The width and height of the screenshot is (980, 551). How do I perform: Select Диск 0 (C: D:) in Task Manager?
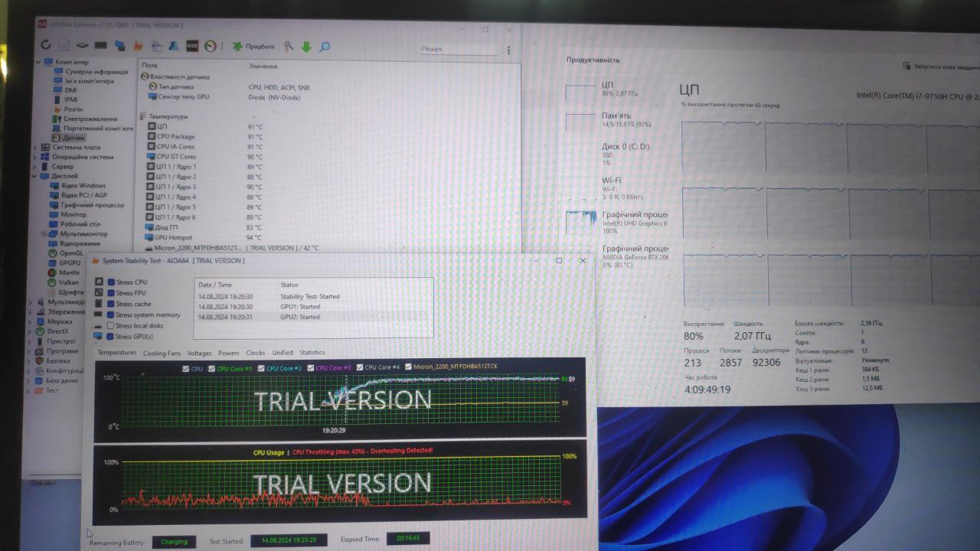point(616,154)
